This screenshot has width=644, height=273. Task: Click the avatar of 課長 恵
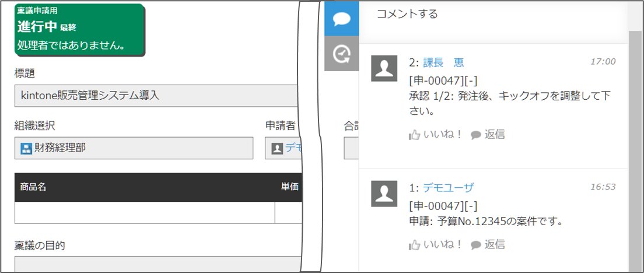click(384, 68)
